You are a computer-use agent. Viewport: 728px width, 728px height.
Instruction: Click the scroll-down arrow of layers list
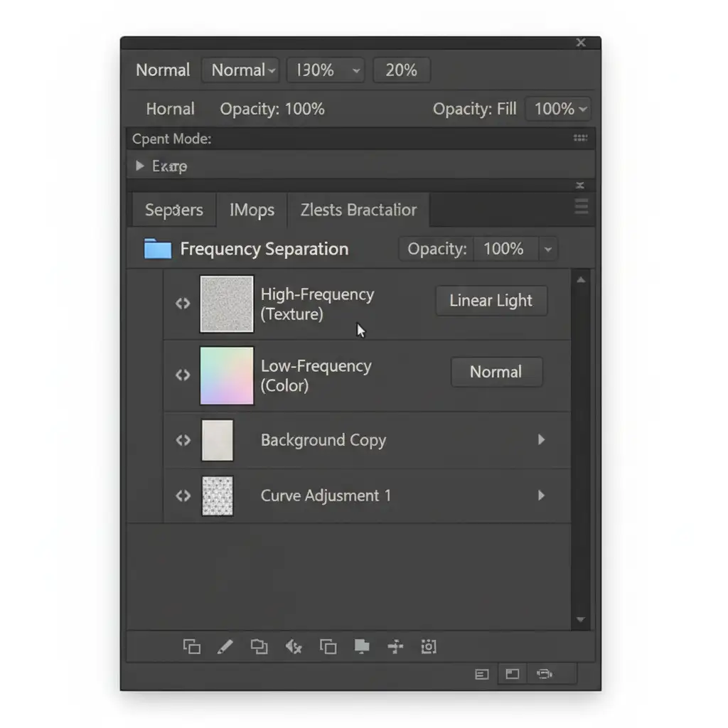(580, 620)
